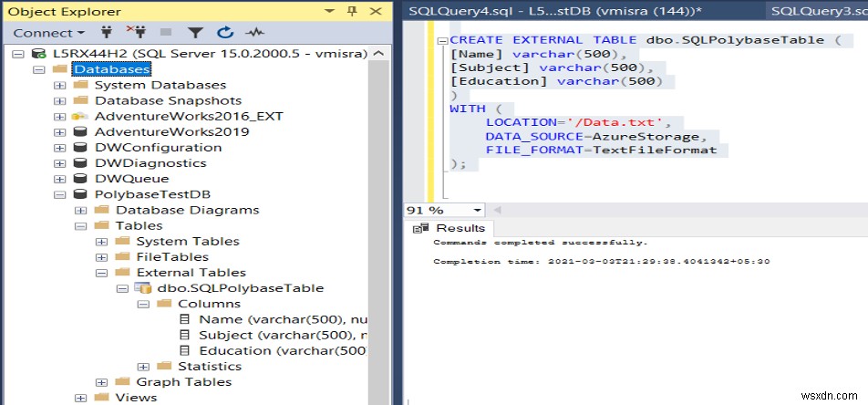
Task: Click the DWQueue database cylinder icon
Action: point(81,179)
